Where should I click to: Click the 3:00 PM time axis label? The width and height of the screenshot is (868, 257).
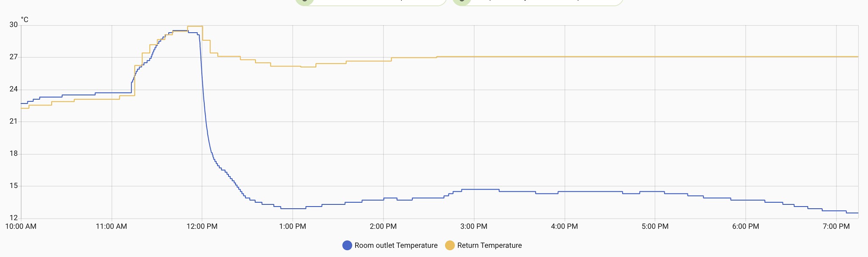point(474,226)
